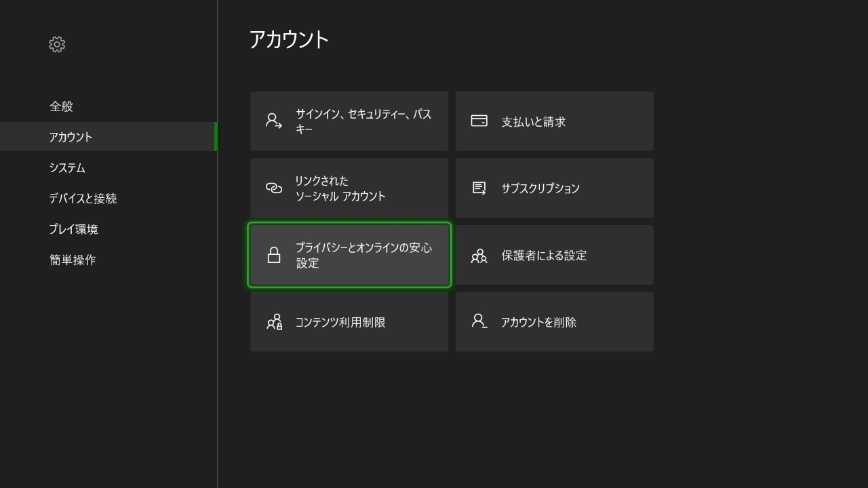Click the family group icon

479,256
